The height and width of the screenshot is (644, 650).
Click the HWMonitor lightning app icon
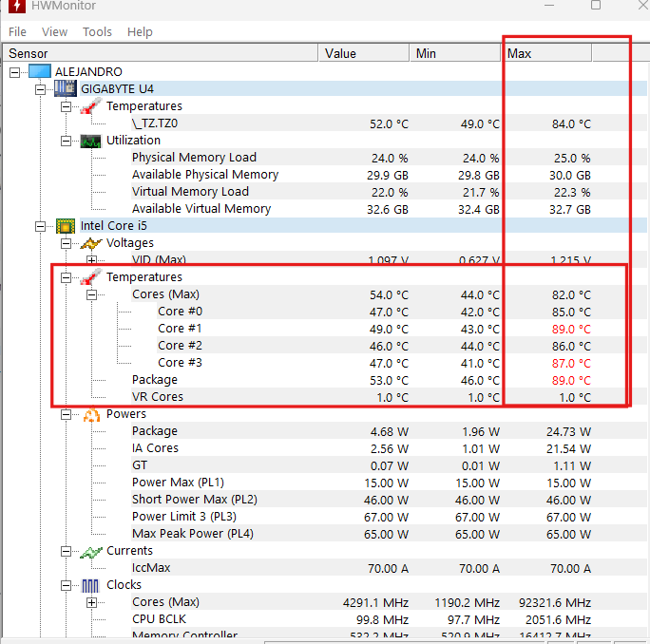coord(16,6)
